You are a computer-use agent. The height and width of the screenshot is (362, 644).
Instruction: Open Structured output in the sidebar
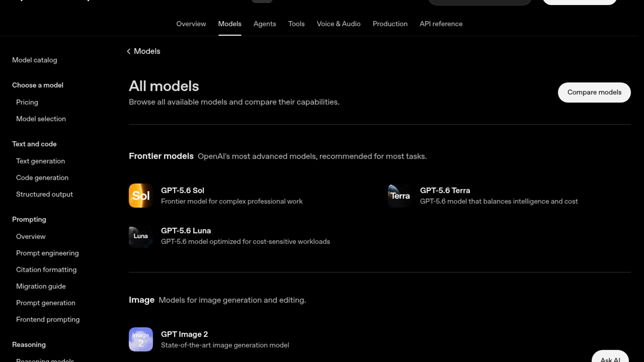44,194
